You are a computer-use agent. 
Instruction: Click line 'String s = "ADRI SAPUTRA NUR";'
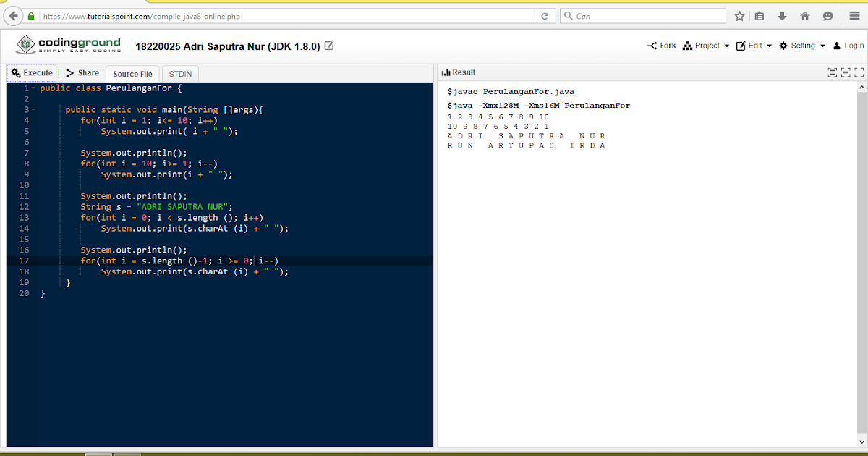click(x=157, y=207)
